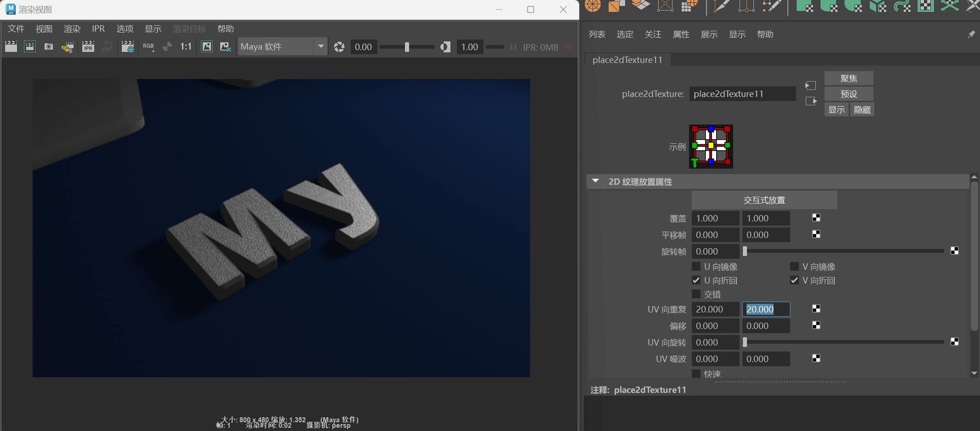
Task: Click checker map button beside 覆盖
Action: tap(816, 218)
